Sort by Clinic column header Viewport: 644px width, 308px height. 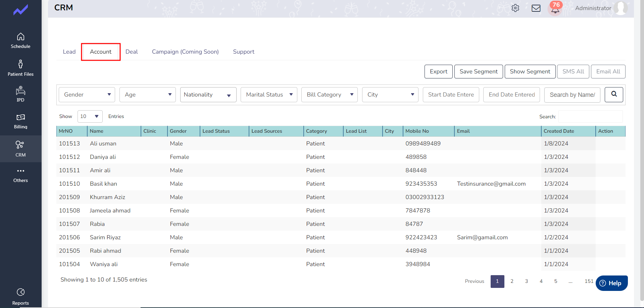tap(154, 131)
